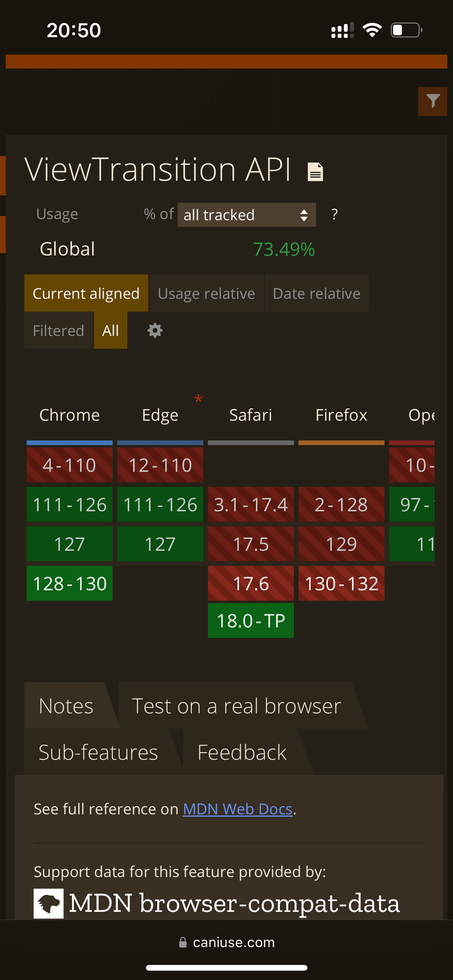Viewport: 453px width, 980px height.
Task: Open the 'all tracked' usage dropdown
Action: click(x=247, y=215)
